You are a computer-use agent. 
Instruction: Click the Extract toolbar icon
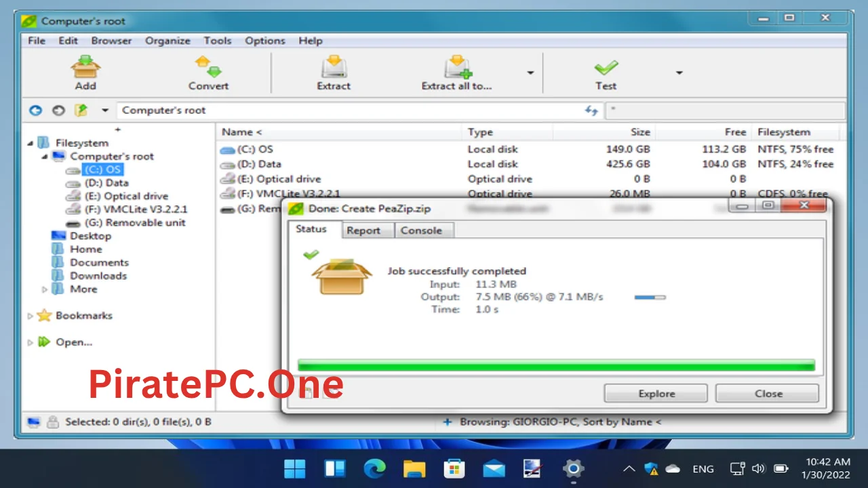334,66
